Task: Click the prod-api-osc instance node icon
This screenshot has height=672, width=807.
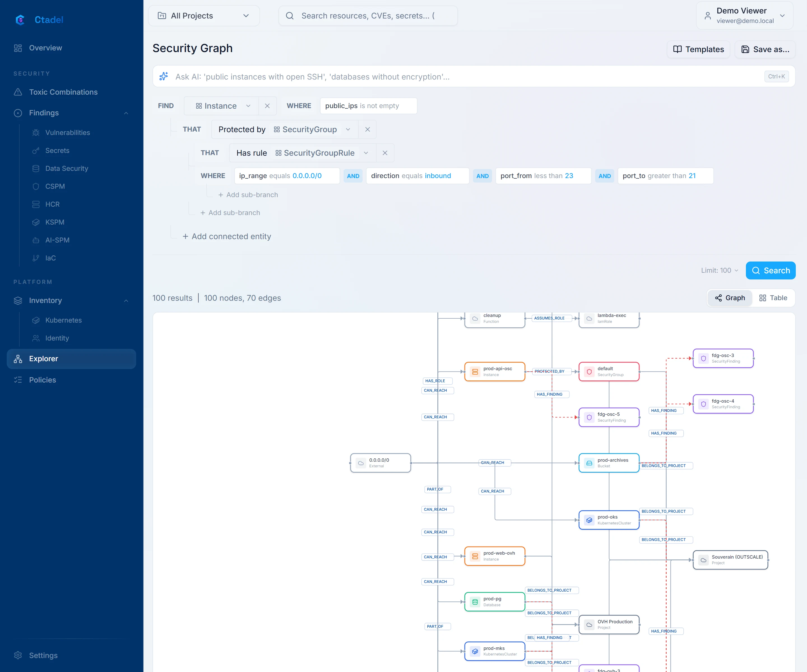Action: (x=475, y=372)
